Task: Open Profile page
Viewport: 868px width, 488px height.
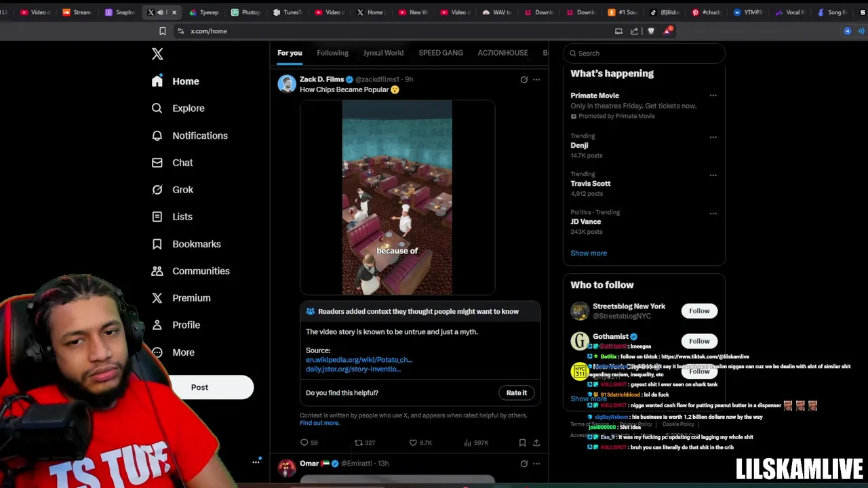Action: click(x=176, y=325)
